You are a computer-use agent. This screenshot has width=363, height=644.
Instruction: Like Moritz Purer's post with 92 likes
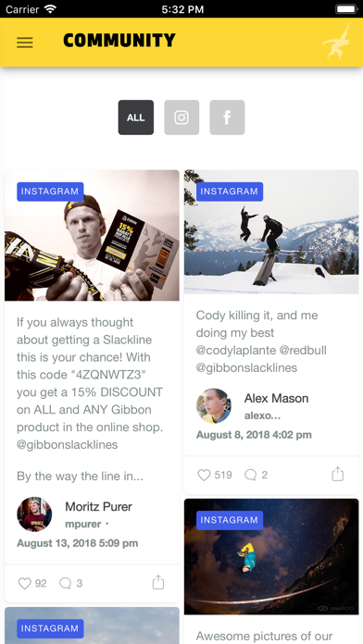click(x=25, y=583)
